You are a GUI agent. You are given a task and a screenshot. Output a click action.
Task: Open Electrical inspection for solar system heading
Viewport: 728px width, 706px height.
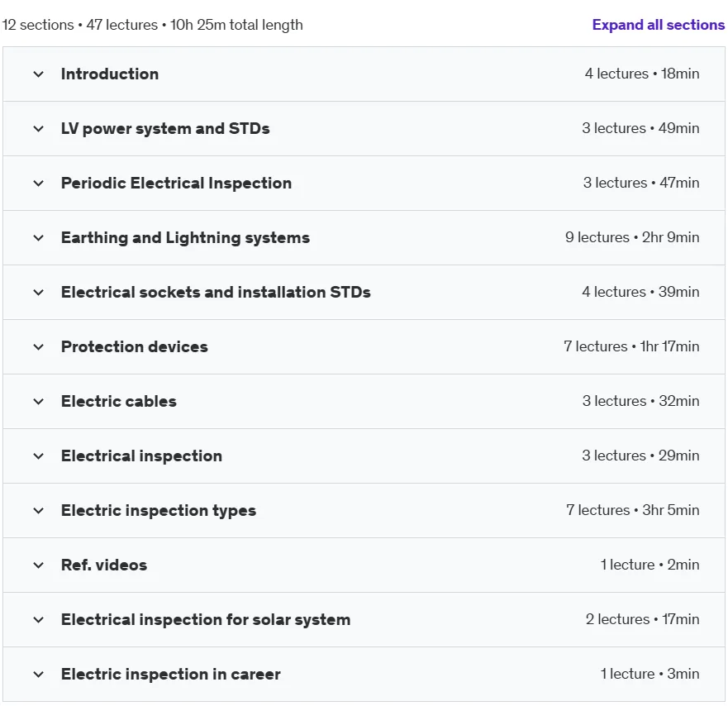pos(206,619)
